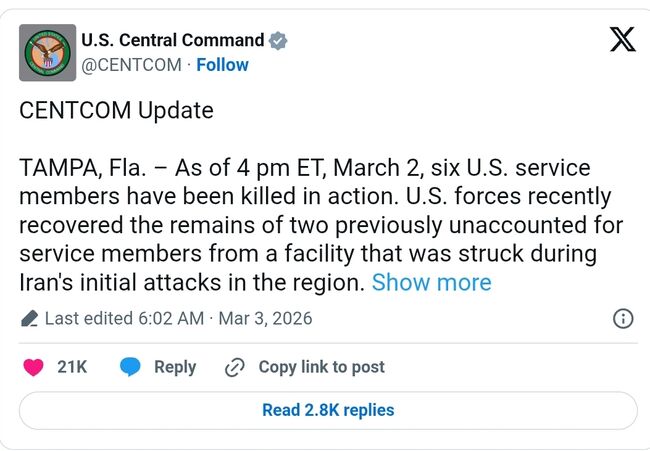Viewport: 650px width, 451px height.
Task: Click the blue verified badge icon
Action: pos(279,41)
